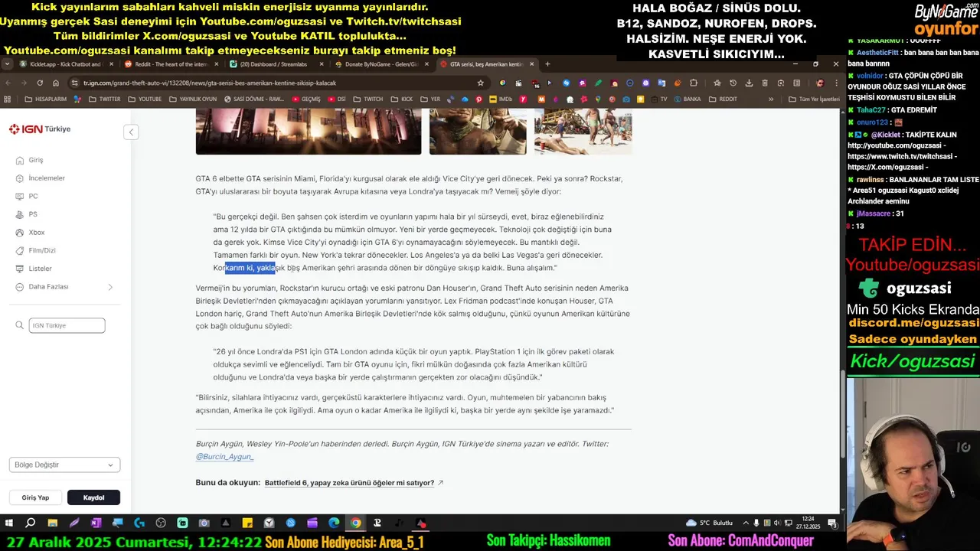The image size is (980, 551).
Task: Click the Kaydol button
Action: point(93,497)
